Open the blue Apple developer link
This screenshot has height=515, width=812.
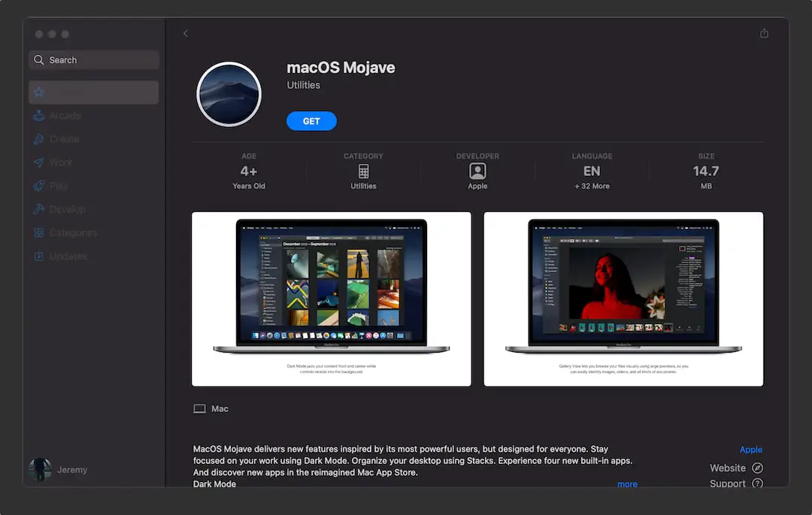pos(751,450)
